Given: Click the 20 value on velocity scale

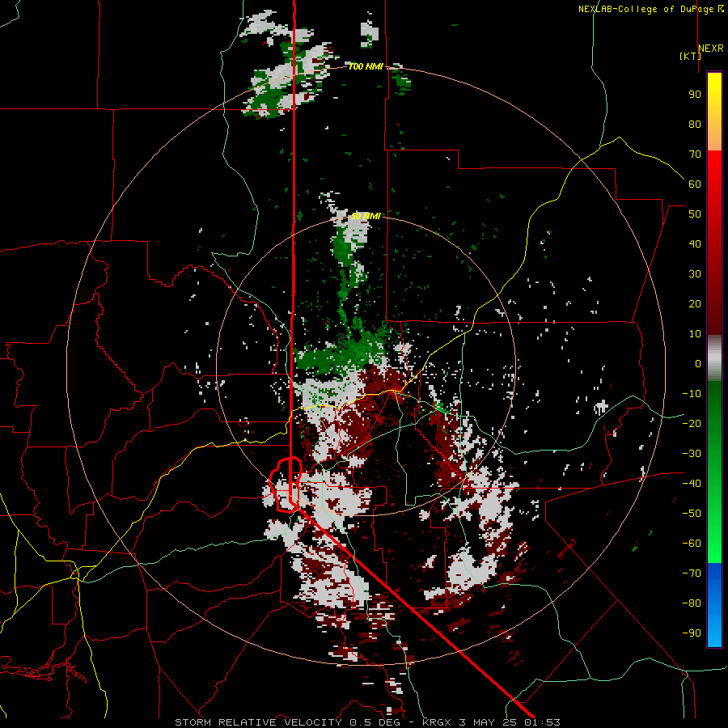Looking at the screenshot, I should click(695, 304).
